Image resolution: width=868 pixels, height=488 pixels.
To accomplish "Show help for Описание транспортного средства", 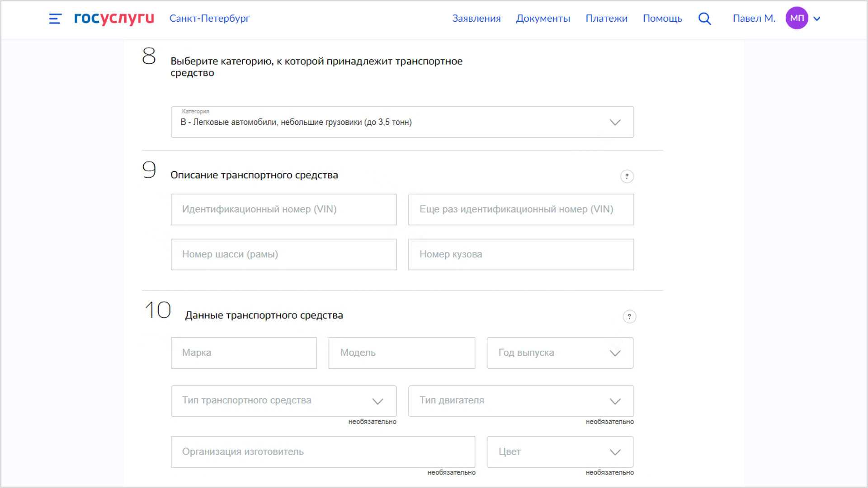I will (627, 176).
